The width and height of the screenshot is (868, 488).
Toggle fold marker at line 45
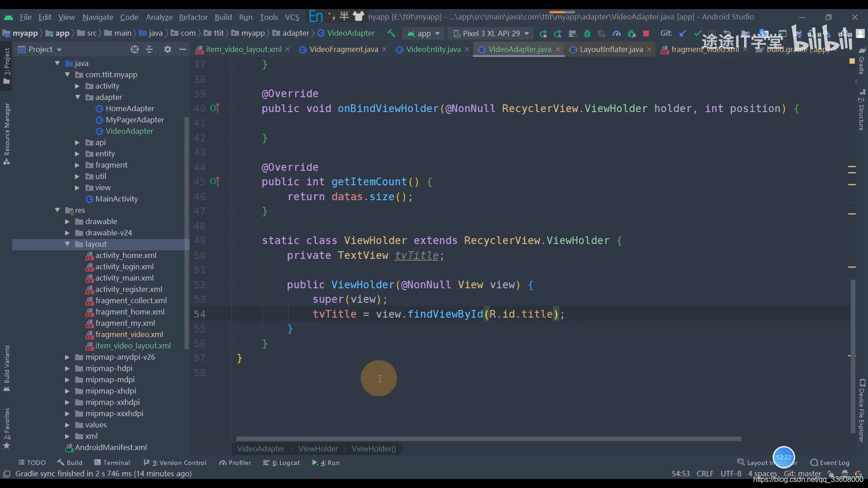231,182
